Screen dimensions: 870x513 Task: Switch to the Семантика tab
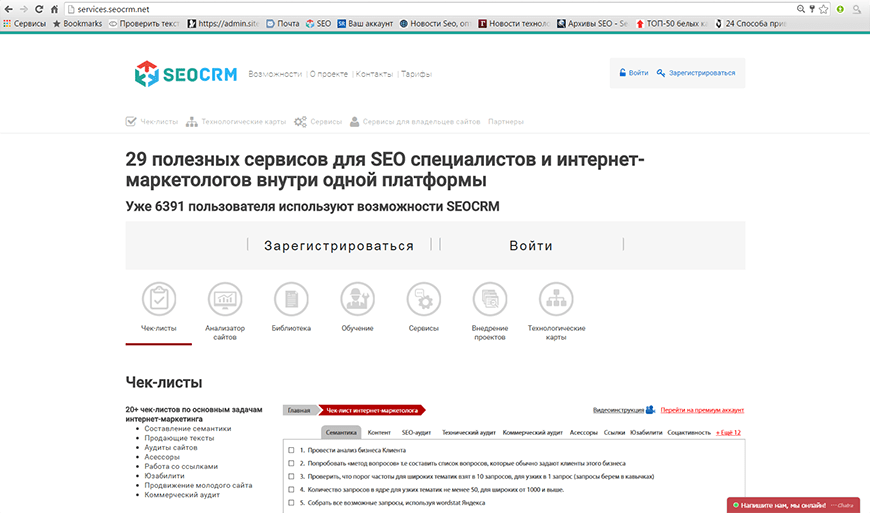tap(341, 433)
